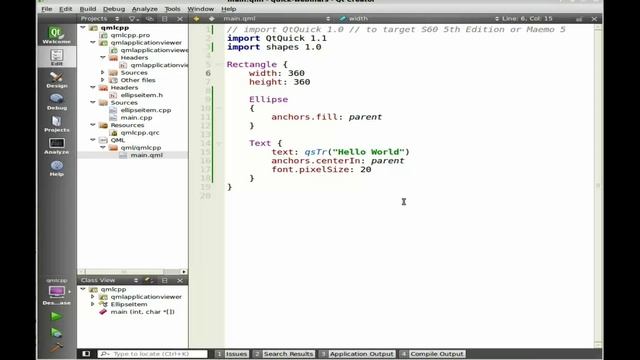Build project with hammer icon
640x360 pixels.
[56, 347]
